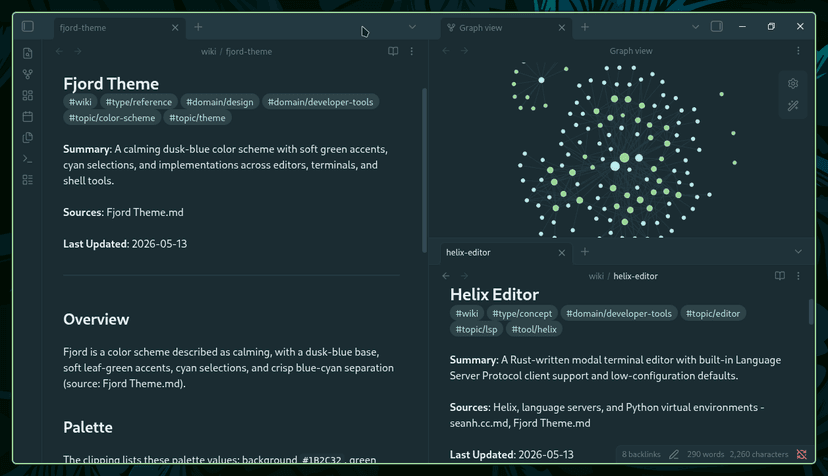
Task: Open 8 backlinks in status bar
Action: click(641, 454)
